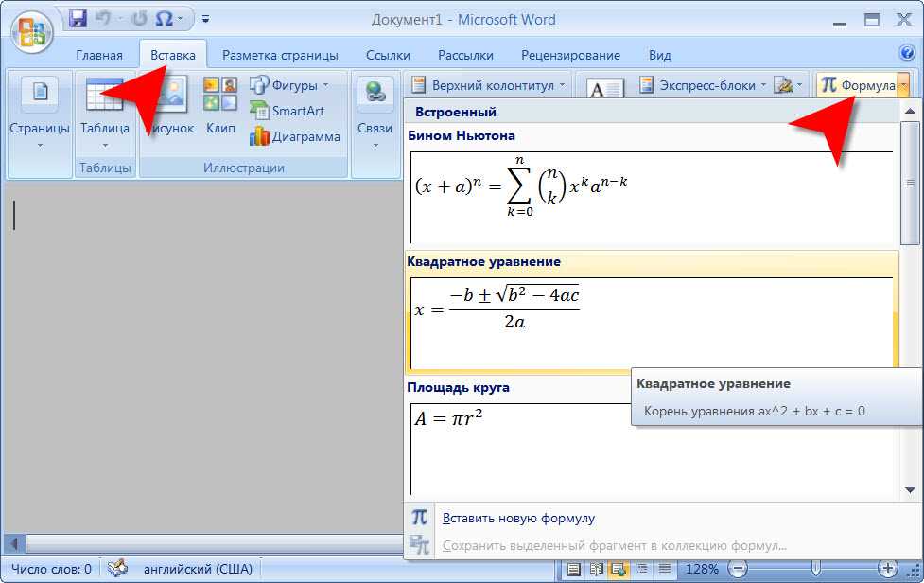
Task: Click the Save floppy disk icon
Action: [x=78, y=18]
